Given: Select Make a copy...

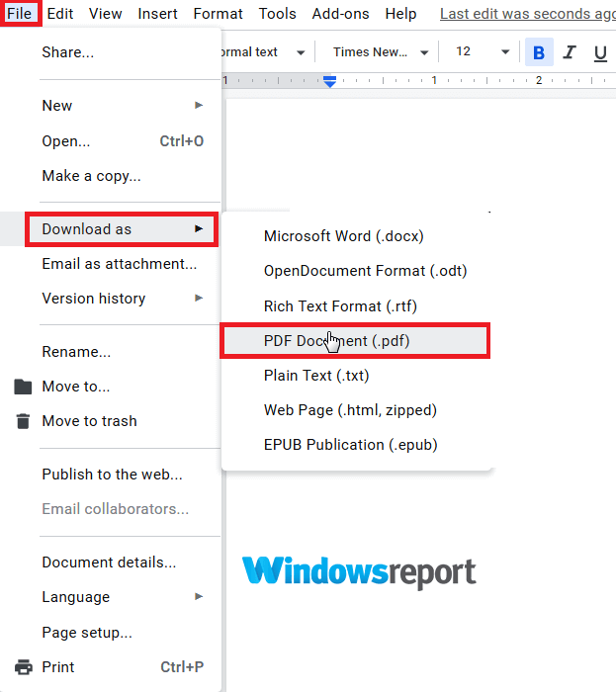Looking at the screenshot, I should pyautogui.click(x=111, y=176).
